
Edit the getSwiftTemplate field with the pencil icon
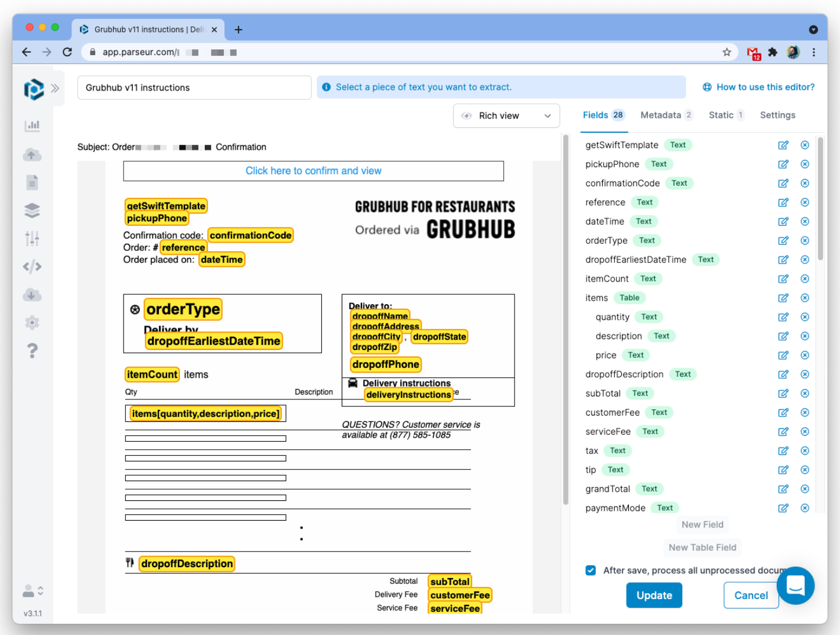pos(783,145)
